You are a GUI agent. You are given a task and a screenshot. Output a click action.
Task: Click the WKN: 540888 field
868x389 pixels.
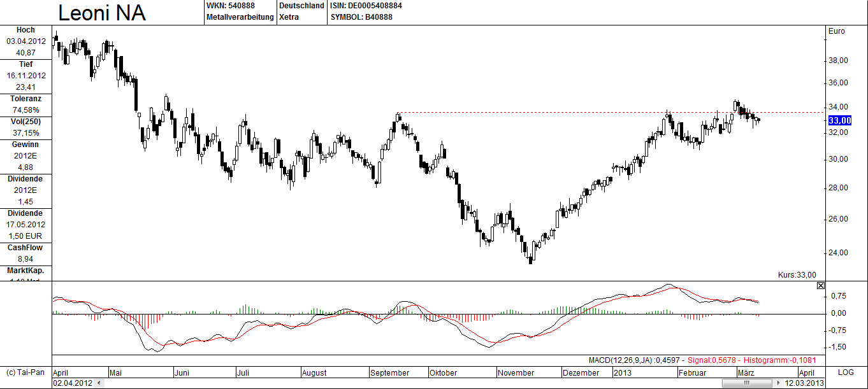tap(231, 6)
